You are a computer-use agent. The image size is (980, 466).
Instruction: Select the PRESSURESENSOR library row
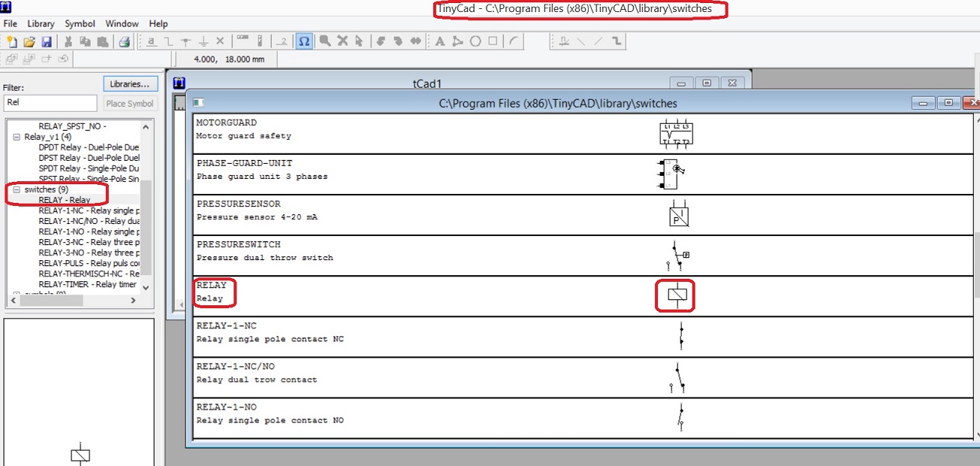click(583, 215)
